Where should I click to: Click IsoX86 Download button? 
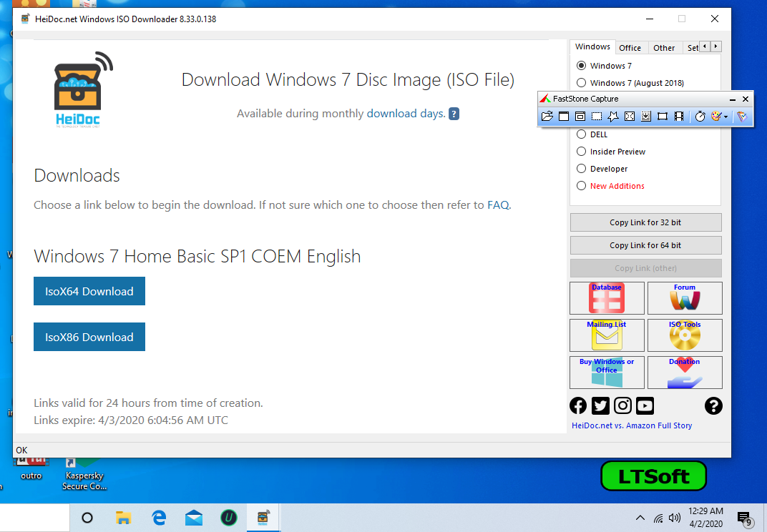pos(89,337)
